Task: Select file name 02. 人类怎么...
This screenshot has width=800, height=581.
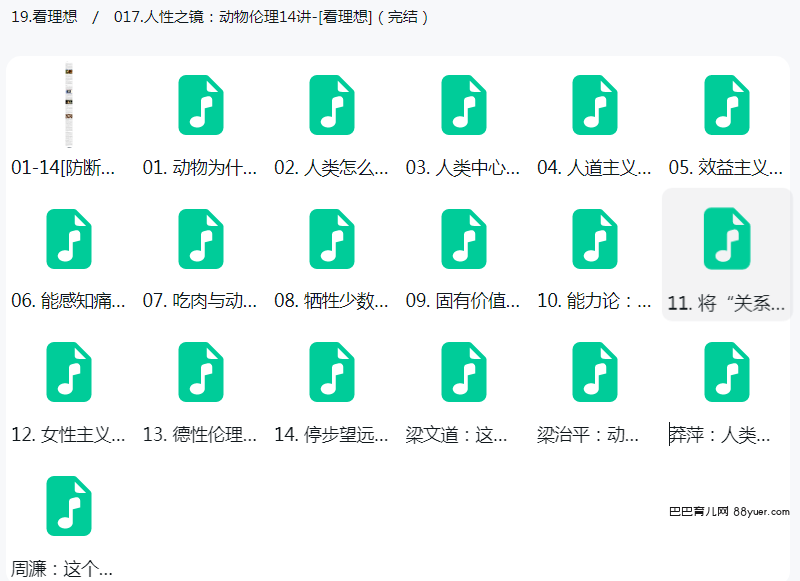Action: point(332,168)
